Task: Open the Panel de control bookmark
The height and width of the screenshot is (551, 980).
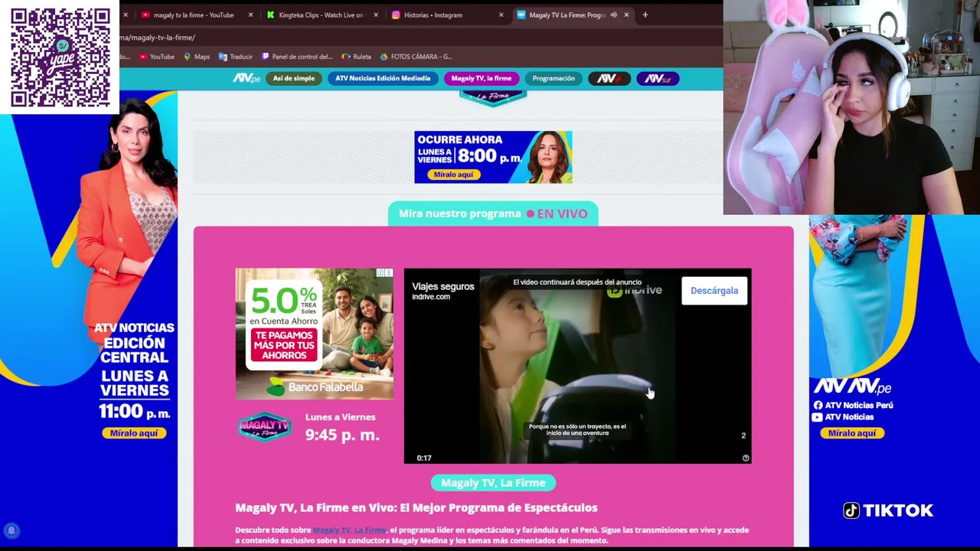Action: [297, 57]
